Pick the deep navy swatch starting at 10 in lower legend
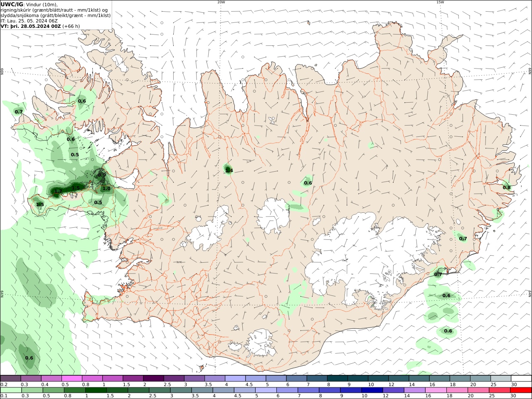532x399 pixels. click(372, 390)
